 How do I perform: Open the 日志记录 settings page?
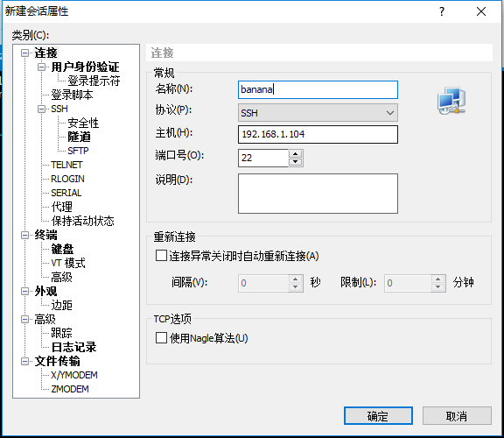click(x=73, y=347)
